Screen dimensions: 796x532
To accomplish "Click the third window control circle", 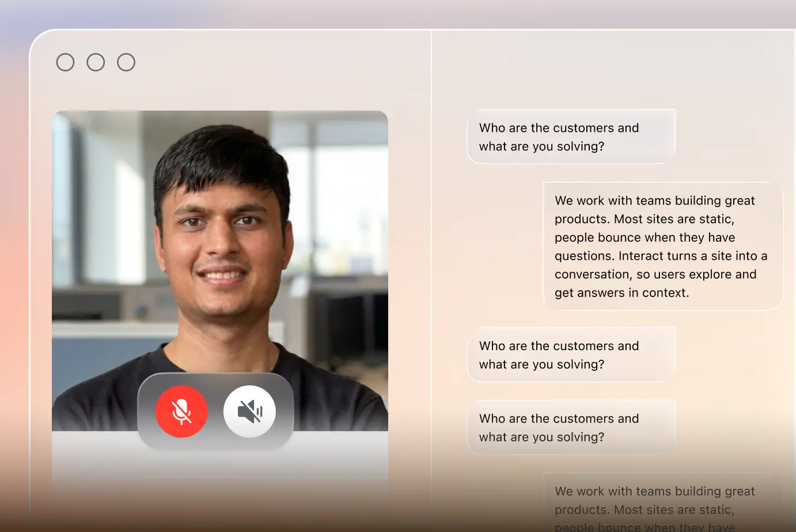I will click(x=126, y=62).
